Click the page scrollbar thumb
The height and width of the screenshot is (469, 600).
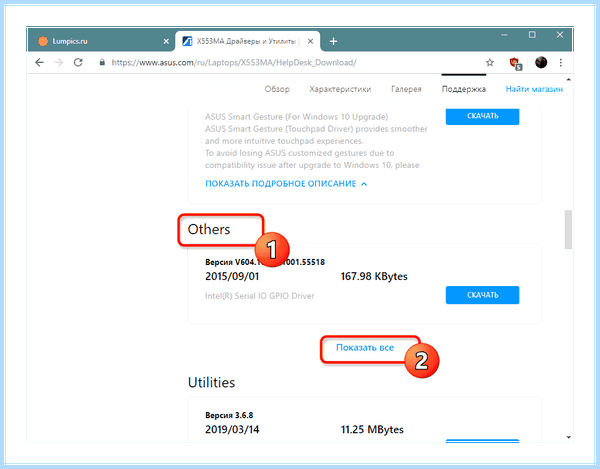(x=568, y=229)
